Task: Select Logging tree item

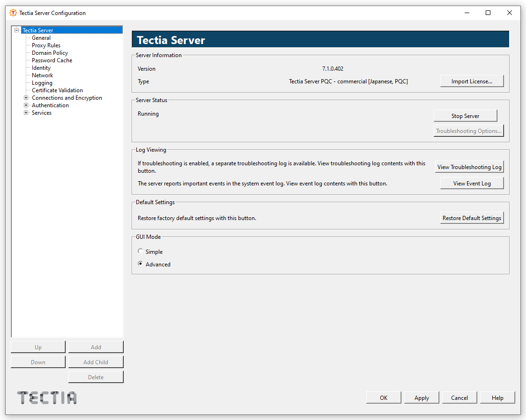Action: coord(42,83)
